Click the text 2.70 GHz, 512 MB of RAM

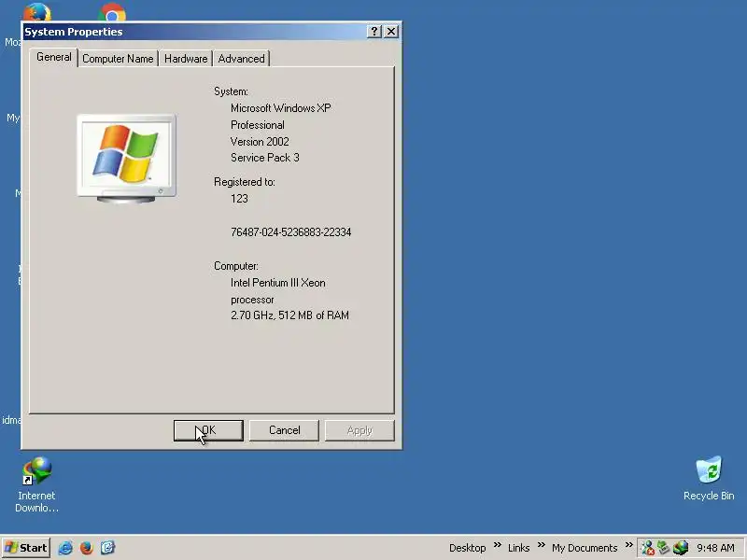point(289,315)
